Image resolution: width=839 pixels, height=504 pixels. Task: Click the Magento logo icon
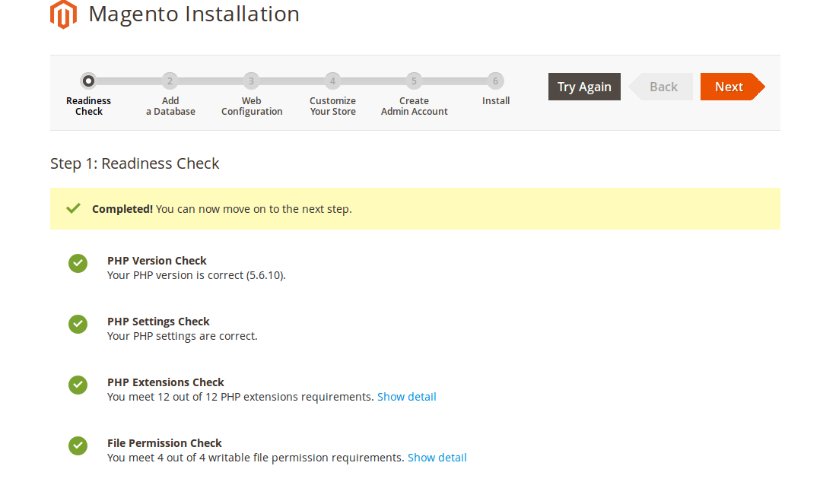[63, 14]
